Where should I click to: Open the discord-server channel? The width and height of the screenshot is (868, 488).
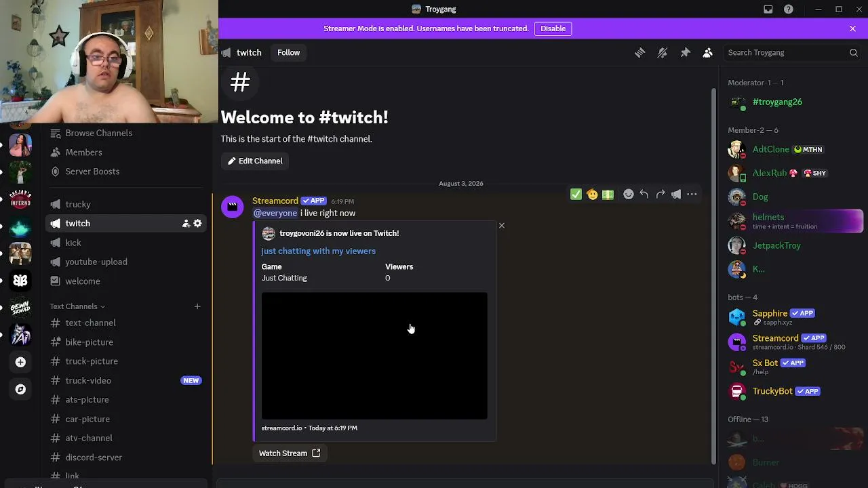127,457
